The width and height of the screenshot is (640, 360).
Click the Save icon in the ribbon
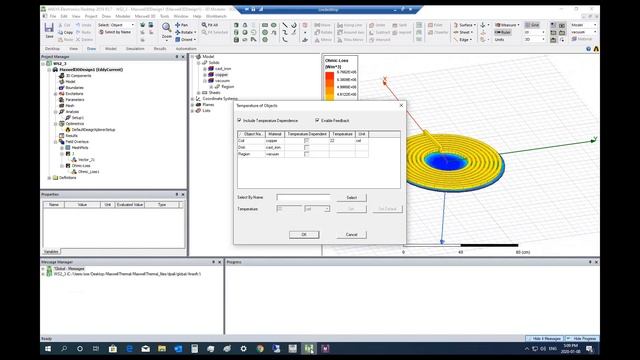click(49, 29)
